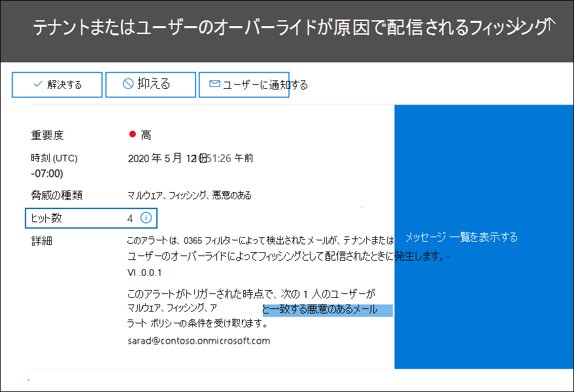This screenshot has width=574, height=392.
Task: Click the date 2020 年 5 月 12 日 value
Action: tap(167, 158)
